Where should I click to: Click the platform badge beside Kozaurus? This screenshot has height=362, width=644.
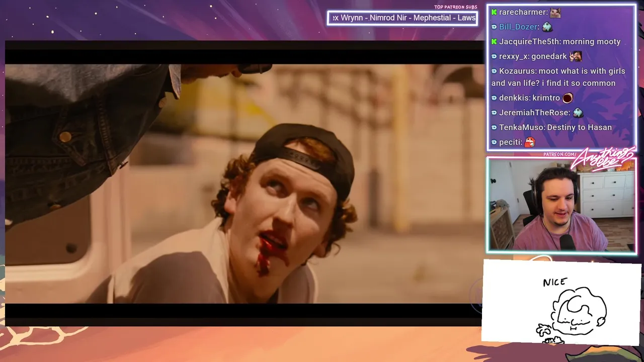click(494, 71)
